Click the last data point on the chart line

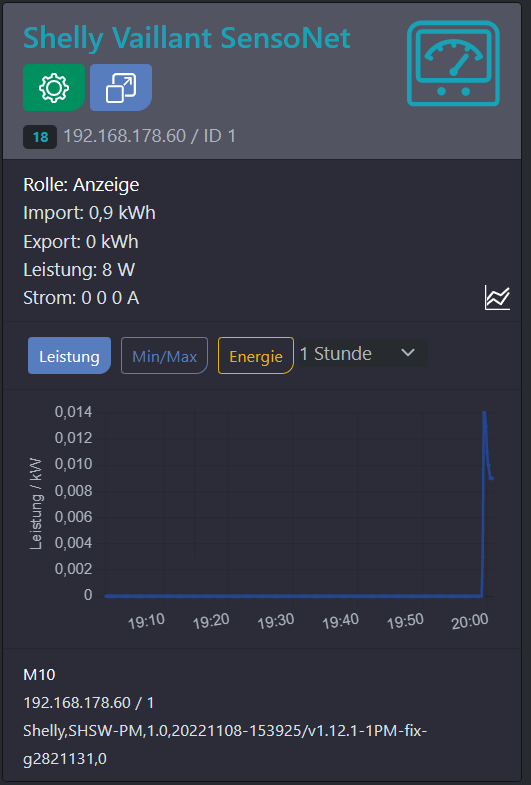pyautogui.click(x=492, y=478)
